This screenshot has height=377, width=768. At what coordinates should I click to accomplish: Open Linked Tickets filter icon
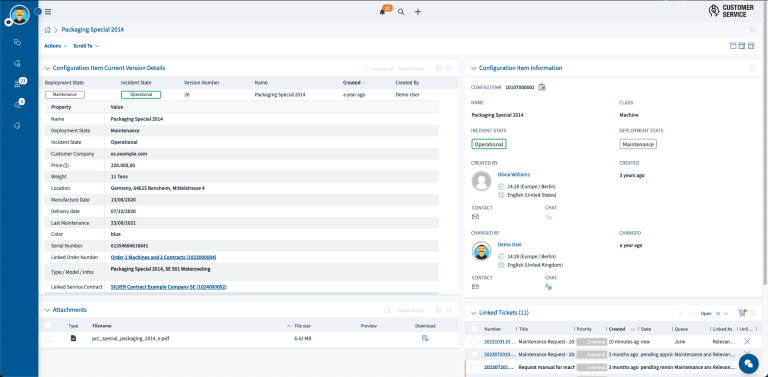click(x=742, y=313)
